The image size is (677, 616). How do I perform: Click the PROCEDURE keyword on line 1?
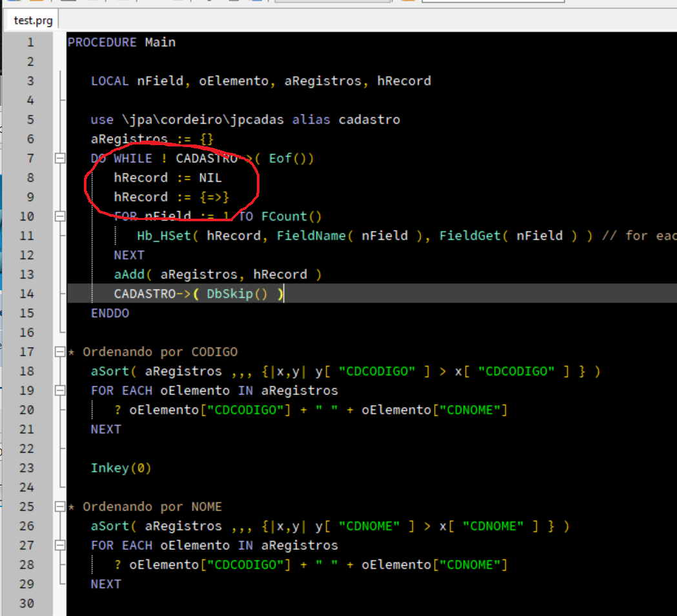click(x=102, y=43)
